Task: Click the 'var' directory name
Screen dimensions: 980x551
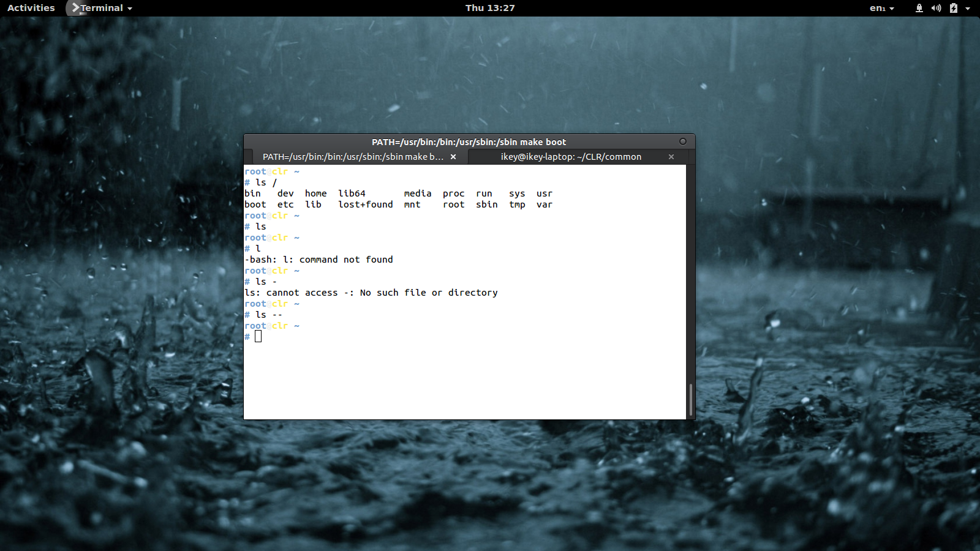Action: [x=545, y=204]
